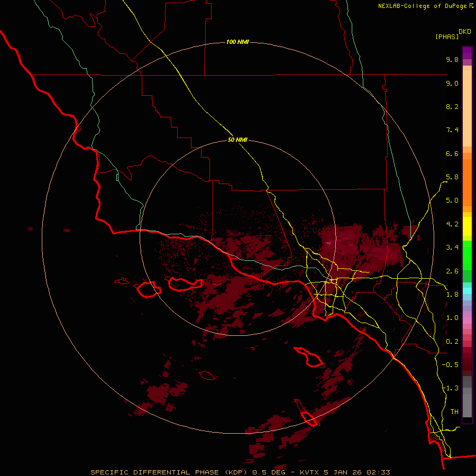Select the 1.8 scale label

pyautogui.click(x=452, y=295)
